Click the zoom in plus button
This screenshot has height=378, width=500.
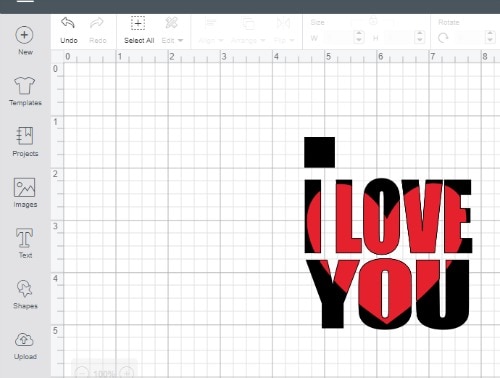point(127,373)
